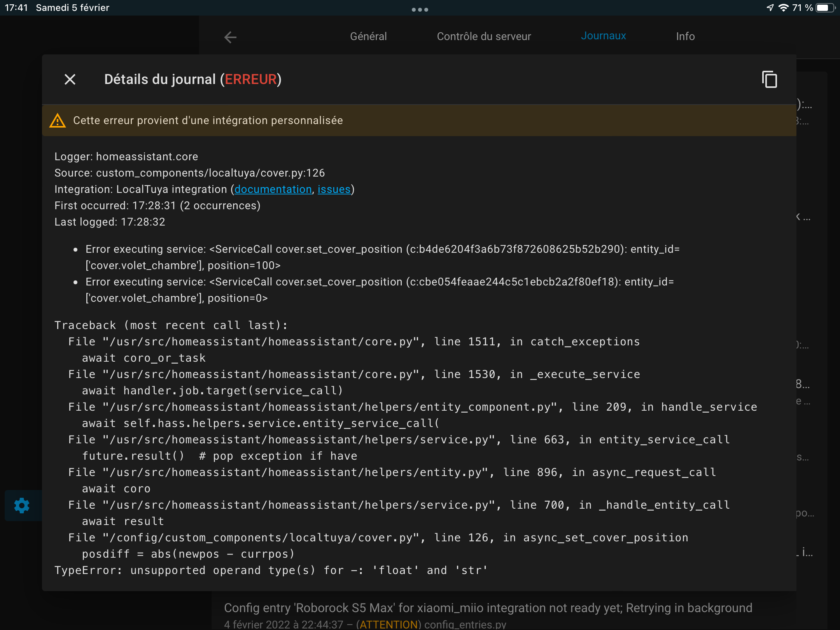The image size is (840, 630).
Task: Click the line 1511 catch_exceptions traceback row
Action: [354, 341]
